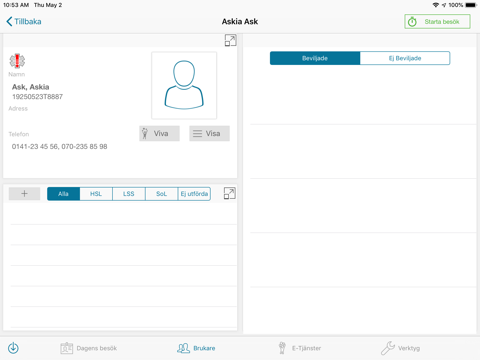480x360 pixels.
Task: Start a visit with Starta besök
Action: click(437, 22)
